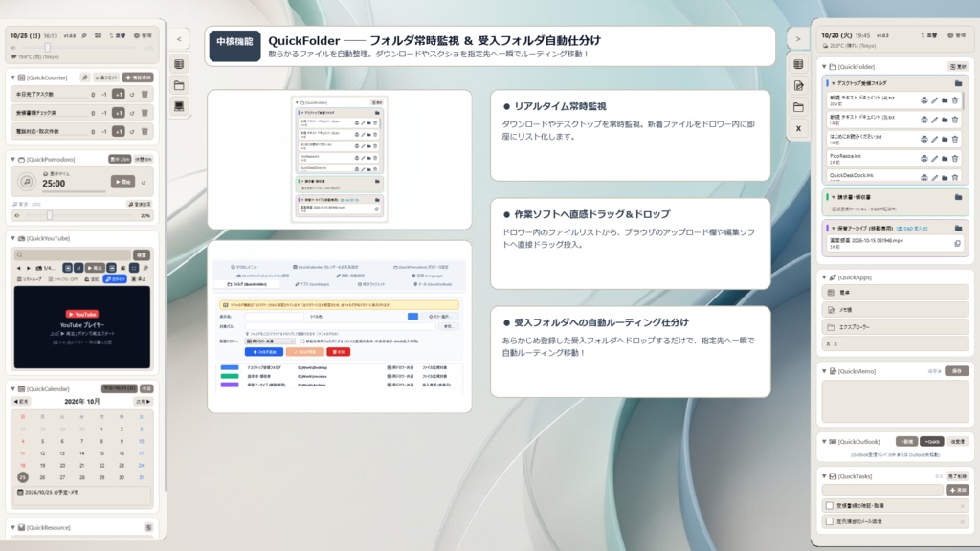Click the 項目追加 button in QuickCounter
Image resolution: width=980 pixels, height=551 pixels.
(138, 77)
